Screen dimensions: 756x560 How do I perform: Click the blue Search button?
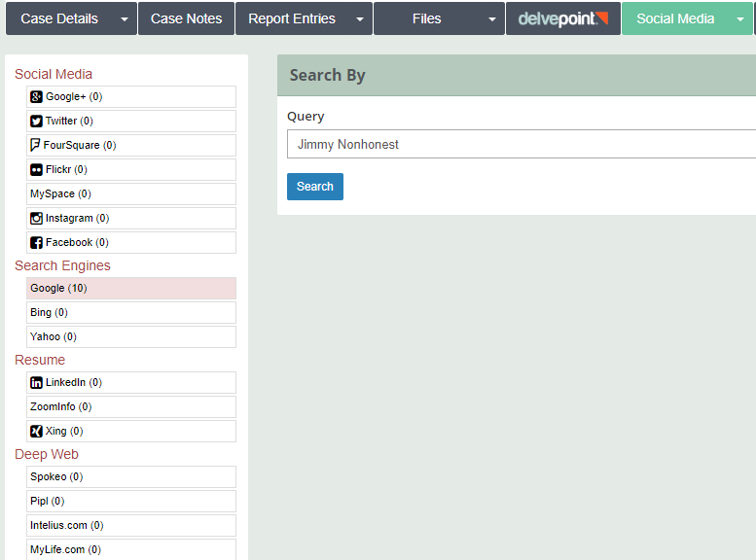(x=315, y=187)
